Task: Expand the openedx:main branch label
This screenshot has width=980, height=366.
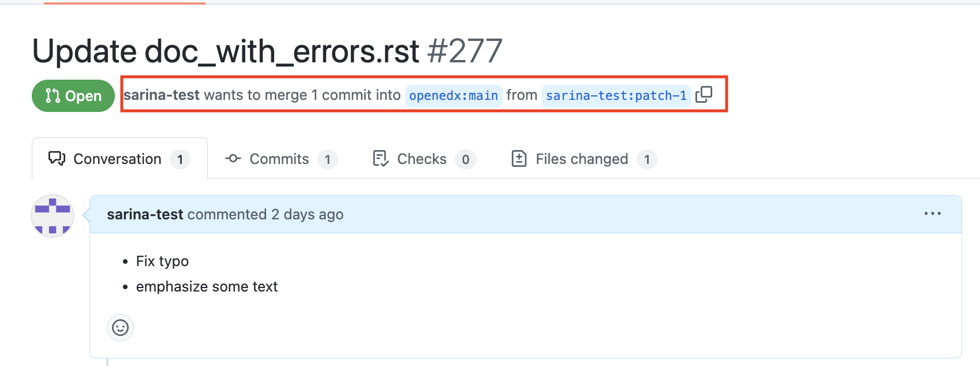Action: [454, 95]
